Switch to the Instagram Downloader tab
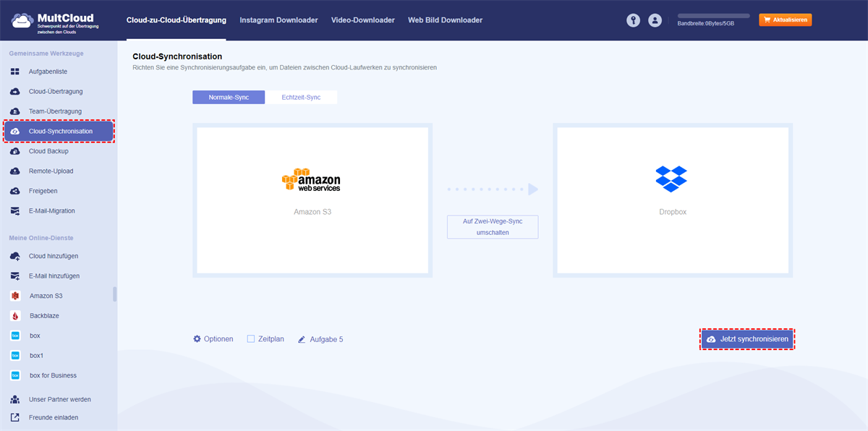868x431 pixels. click(x=278, y=20)
